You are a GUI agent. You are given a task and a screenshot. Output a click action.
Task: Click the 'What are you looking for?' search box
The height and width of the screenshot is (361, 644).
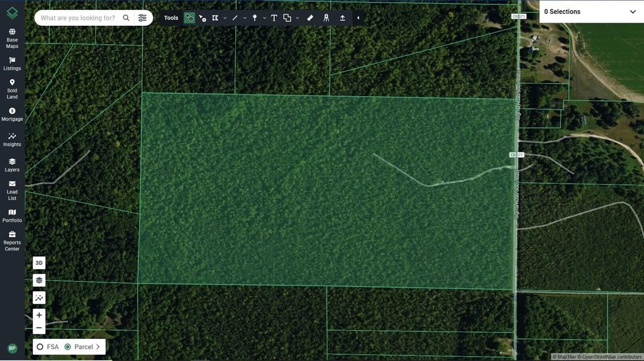tap(78, 18)
